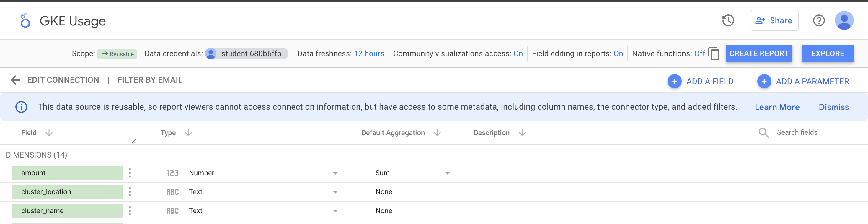Viewport: 868px width, 224px height.
Task: Click the Description column header
Action: (x=491, y=133)
